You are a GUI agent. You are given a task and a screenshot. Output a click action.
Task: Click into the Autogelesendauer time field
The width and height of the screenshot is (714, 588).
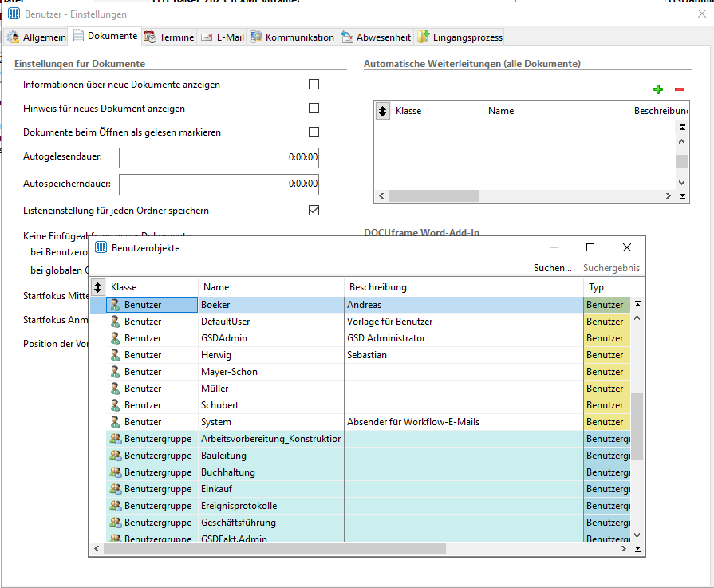219,157
